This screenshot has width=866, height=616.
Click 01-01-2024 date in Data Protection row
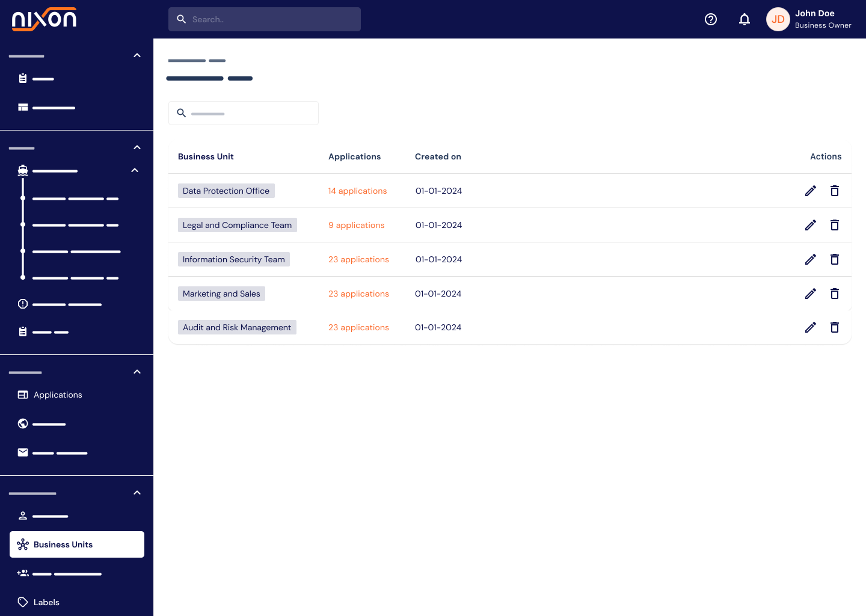coord(438,191)
